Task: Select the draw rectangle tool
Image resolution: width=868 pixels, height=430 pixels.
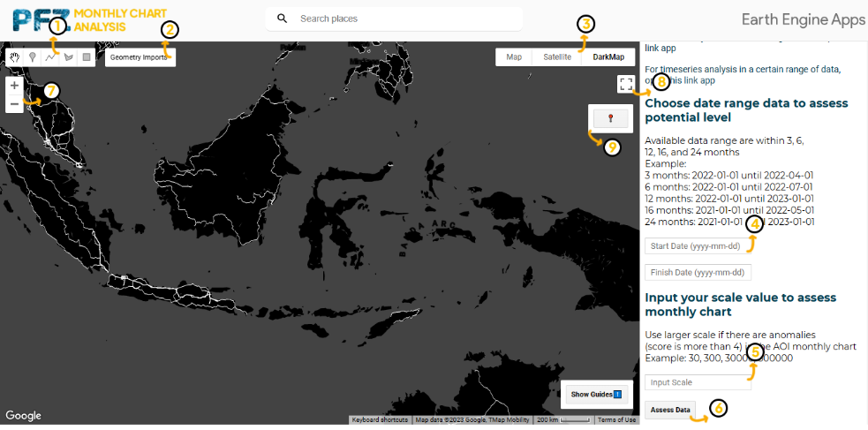Action: tap(86, 57)
